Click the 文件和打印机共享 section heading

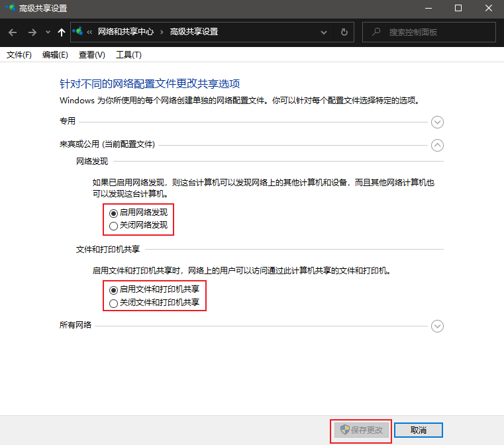click(108, 250)
